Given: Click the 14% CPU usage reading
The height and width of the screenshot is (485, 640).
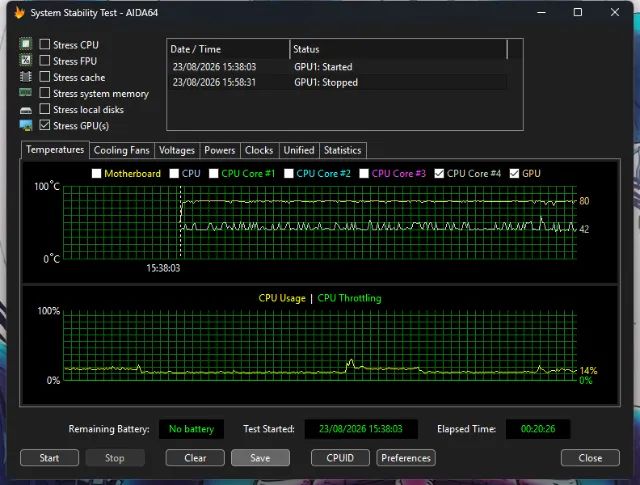Looking at the screenshot, I should (x=588, y=371).
